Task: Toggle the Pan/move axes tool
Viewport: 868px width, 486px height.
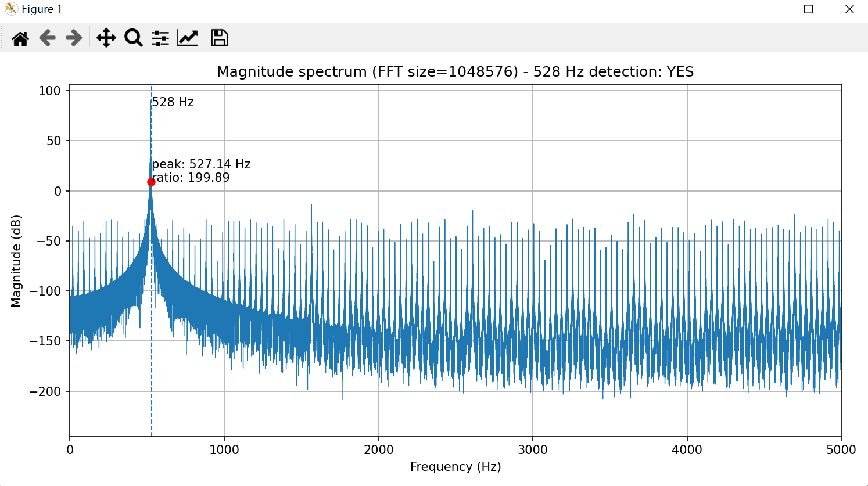Action: click(x=106, y=38)
